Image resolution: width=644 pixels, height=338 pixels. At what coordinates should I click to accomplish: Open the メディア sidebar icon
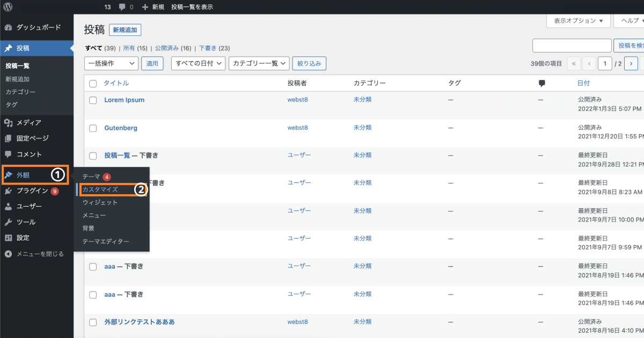tap(24, 122)
